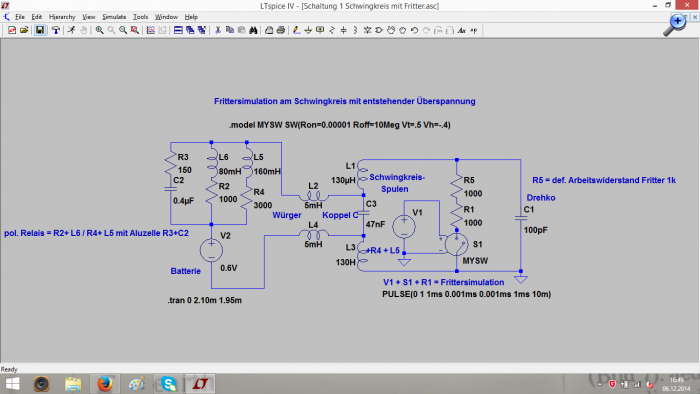
Task: Click the Save schematic floppy icon
Action: [x=40, y=30]
